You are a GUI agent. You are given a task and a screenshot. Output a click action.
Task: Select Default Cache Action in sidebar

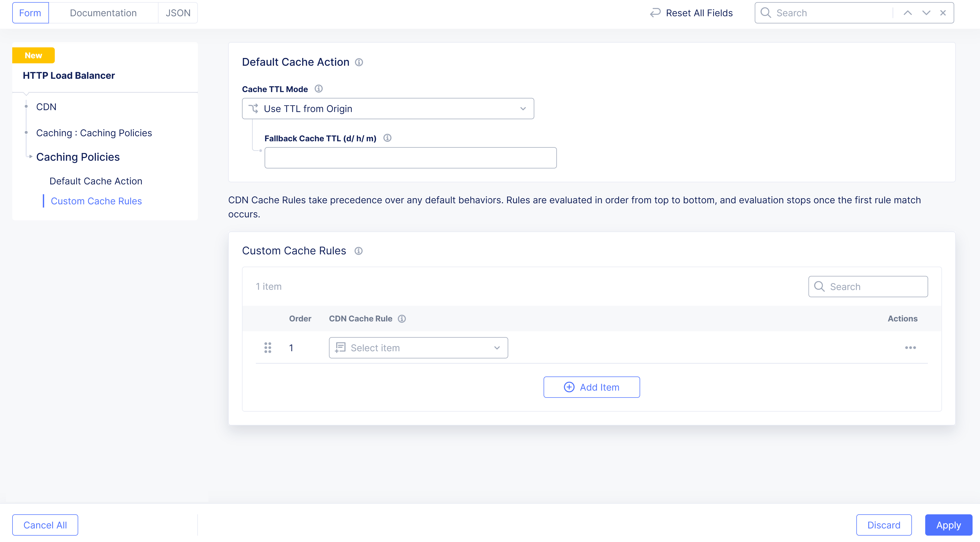95,181
